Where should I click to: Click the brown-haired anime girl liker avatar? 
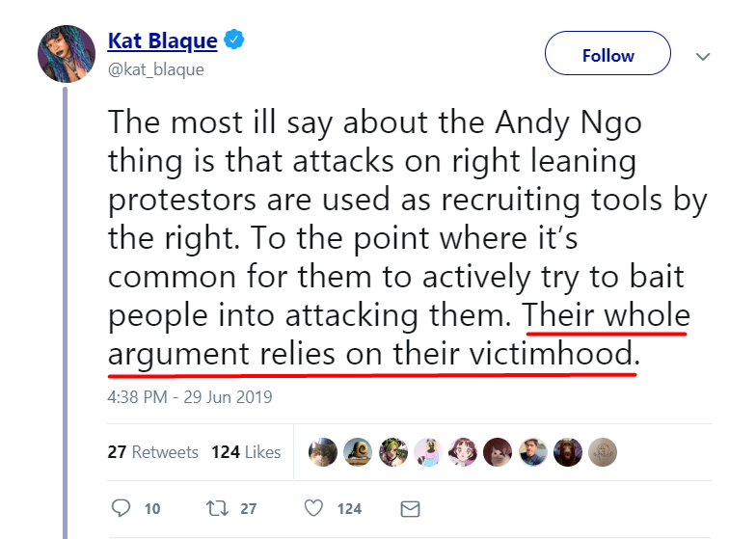463,452
